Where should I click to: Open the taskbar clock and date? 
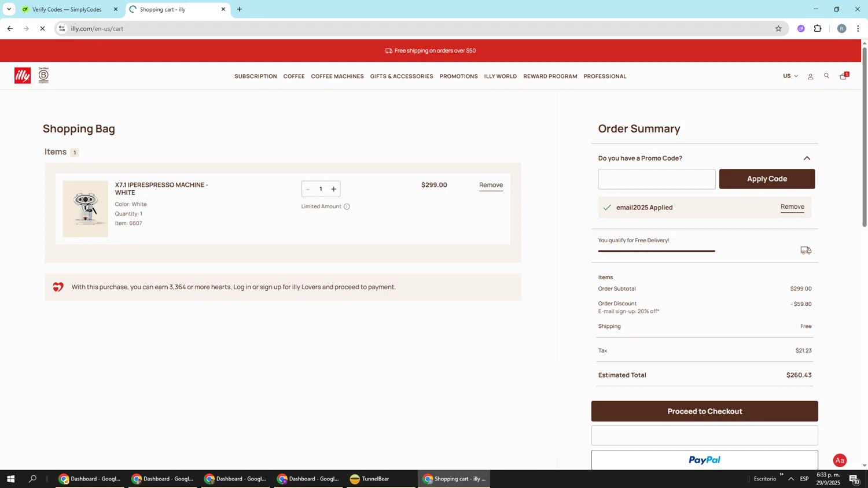point(828,479)
